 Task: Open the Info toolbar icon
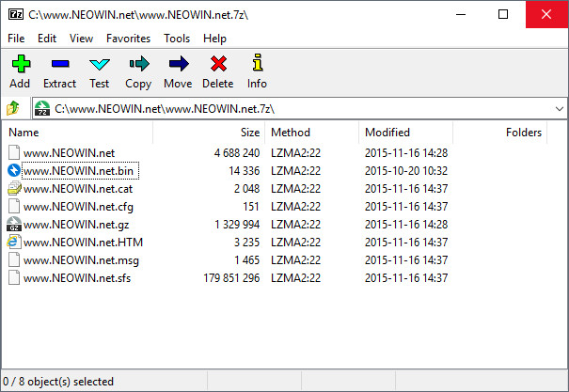pyautogui.click(x=257, y=64)
